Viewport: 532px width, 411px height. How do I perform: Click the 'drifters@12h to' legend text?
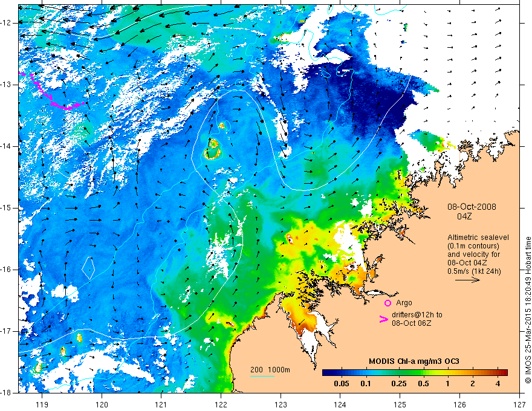(x=417, y=315)
